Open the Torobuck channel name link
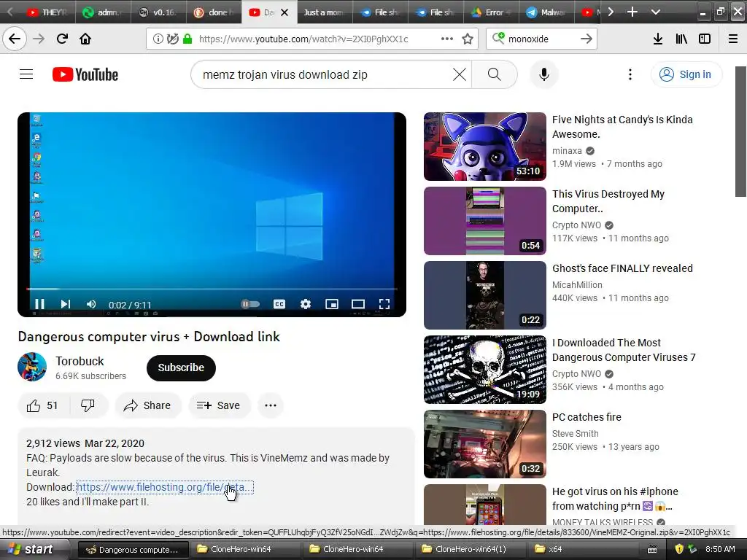The width and height of the screenshot is (747, 560). (x=80, y=361)
